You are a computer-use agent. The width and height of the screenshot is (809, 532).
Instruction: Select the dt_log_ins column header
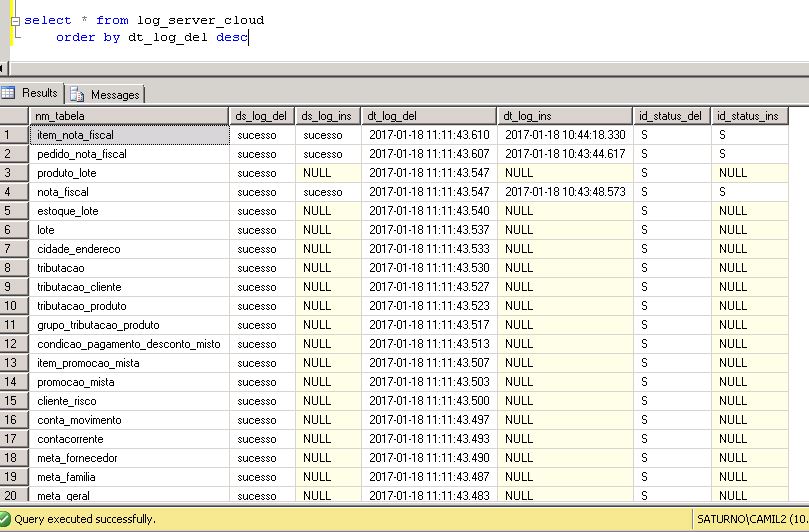tap(565, 116)
